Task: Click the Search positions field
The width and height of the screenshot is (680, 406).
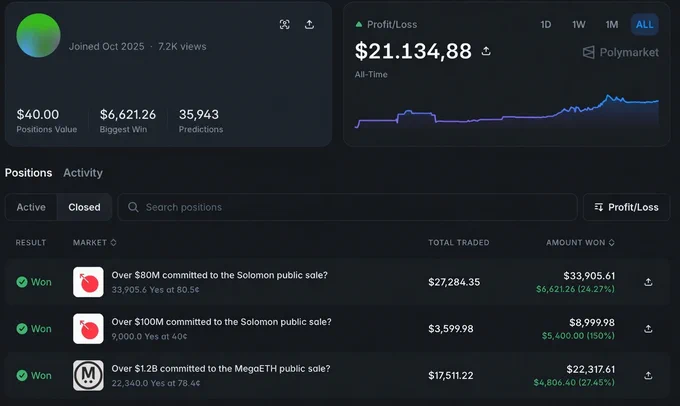Action: [x=347, y=207]
